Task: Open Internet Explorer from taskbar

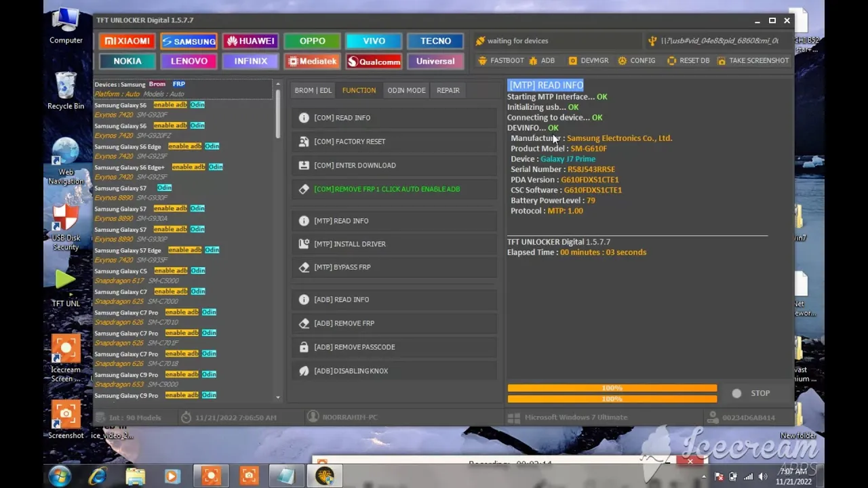Action: [98, 476]
